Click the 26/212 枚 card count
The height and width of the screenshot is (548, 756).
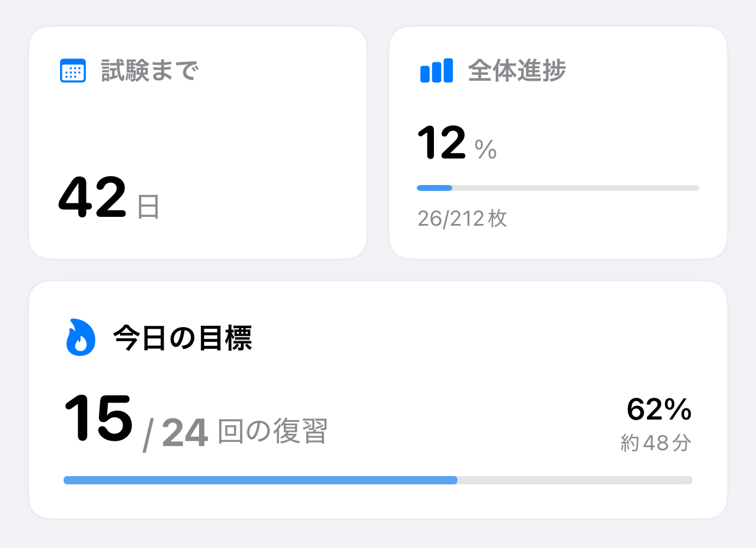(x=462, y=219)
